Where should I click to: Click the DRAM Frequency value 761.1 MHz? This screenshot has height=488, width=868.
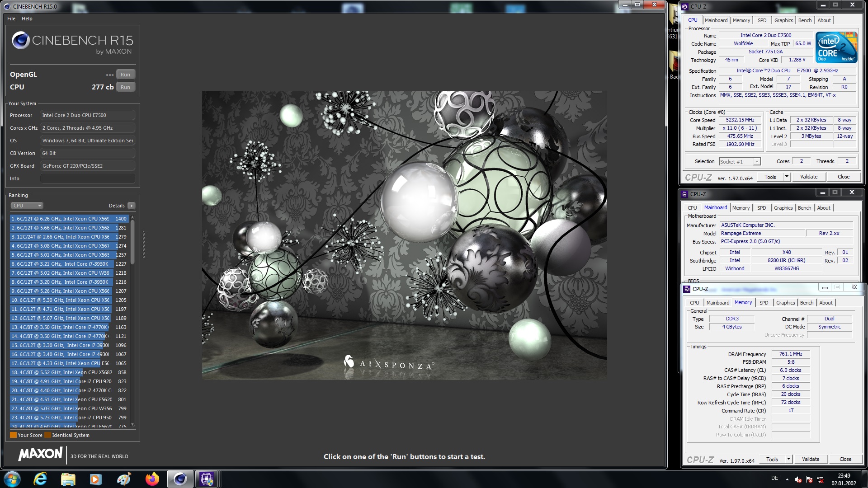coord(791,354)
